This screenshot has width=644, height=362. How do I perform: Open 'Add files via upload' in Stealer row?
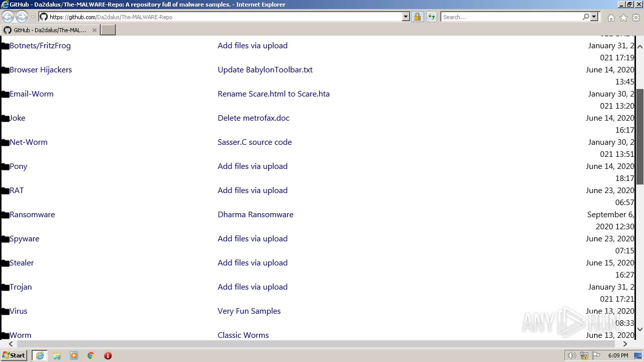click(253, 262)
